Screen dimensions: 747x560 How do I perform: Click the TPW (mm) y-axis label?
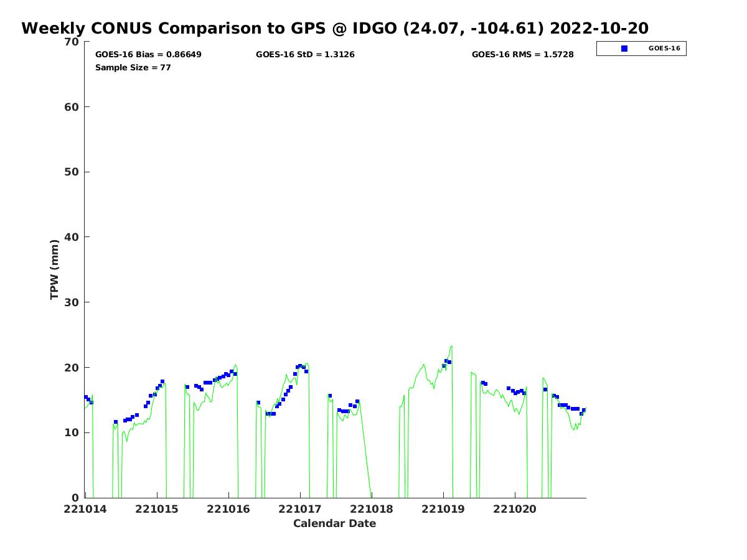point(55,269)
